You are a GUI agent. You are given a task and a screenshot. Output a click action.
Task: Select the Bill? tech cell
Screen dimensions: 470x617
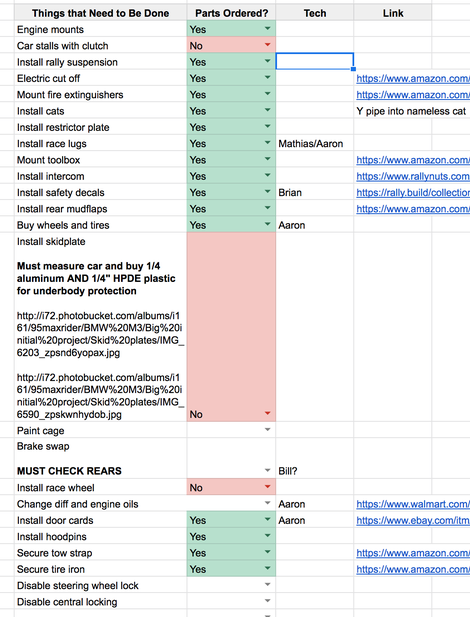[x=315, y=458]
